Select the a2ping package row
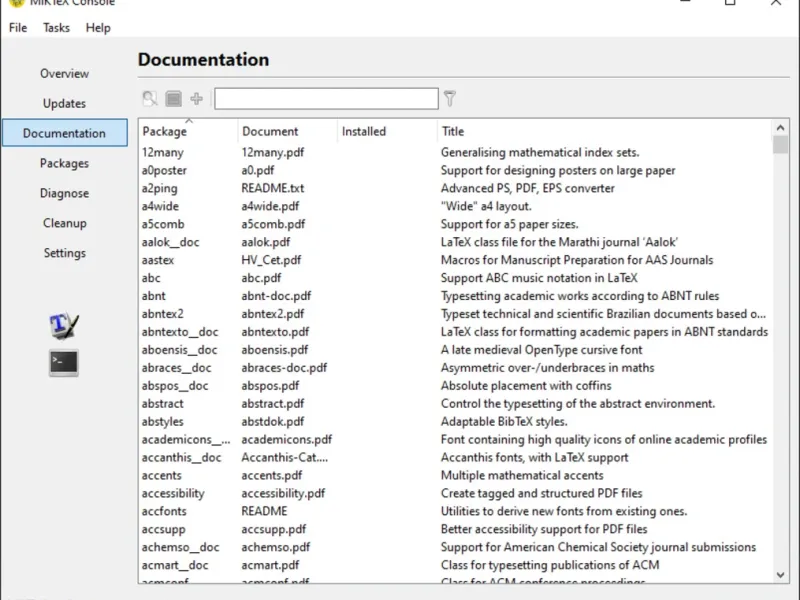The image size is (800, 600). pyautogui.click(x=456, y=188)
